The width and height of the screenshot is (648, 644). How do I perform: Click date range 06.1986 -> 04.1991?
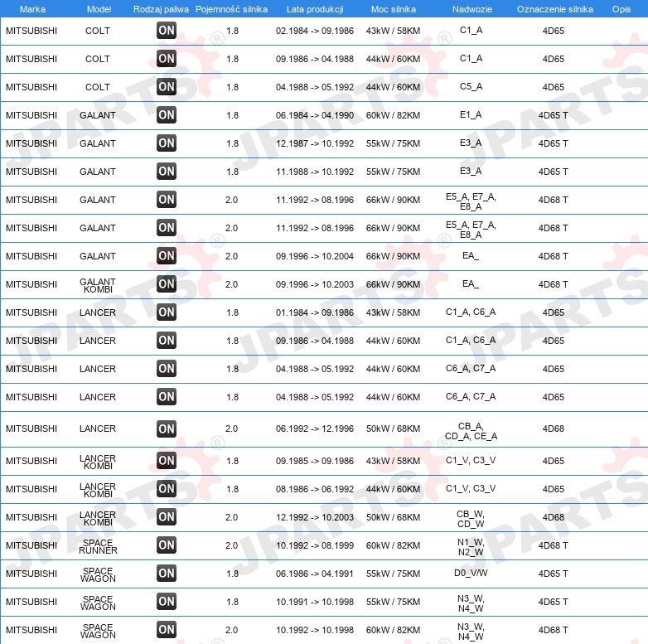pos(315,574)
